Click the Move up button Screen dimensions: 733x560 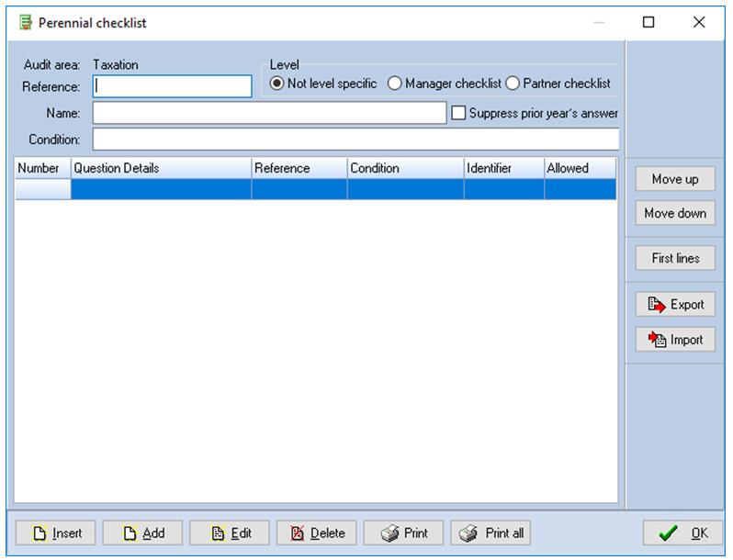[675, 179]
